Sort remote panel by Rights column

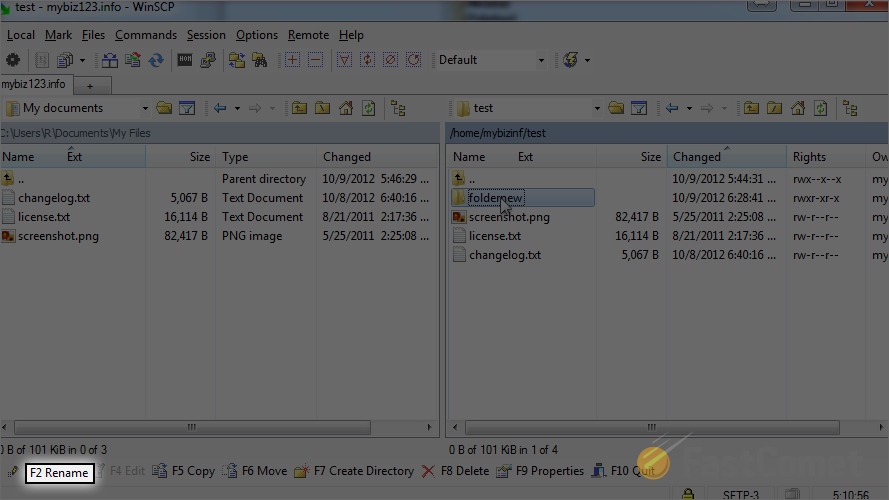click(826, 156)
